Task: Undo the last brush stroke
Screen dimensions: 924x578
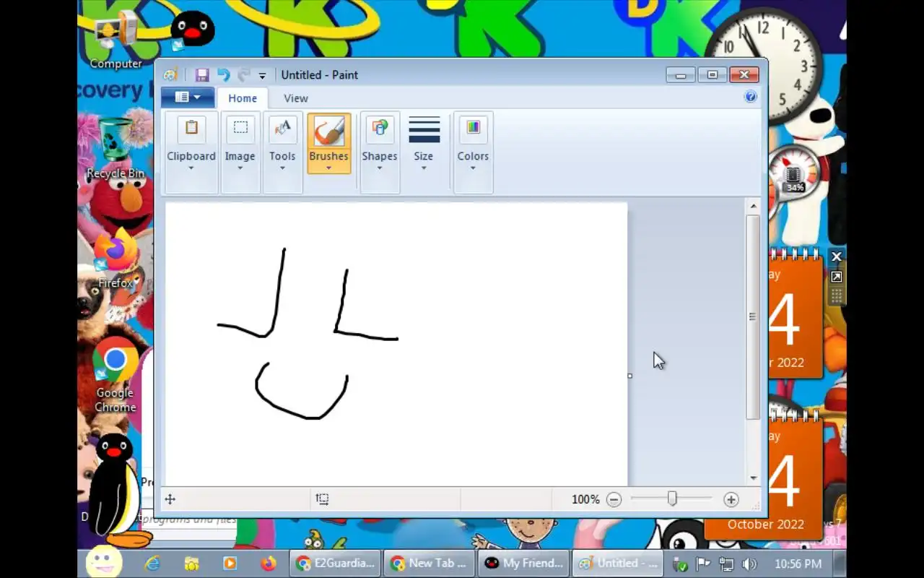Action: tap(224, 75)
